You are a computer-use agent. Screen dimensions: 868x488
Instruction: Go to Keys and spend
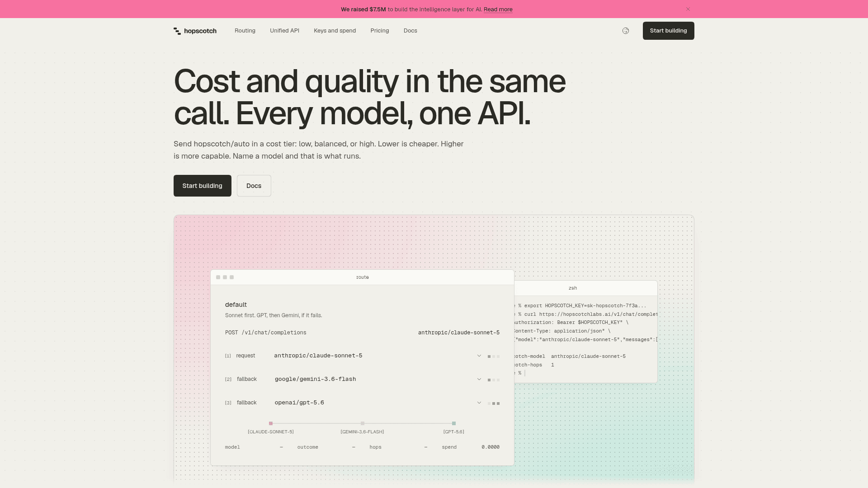point(335,31)
